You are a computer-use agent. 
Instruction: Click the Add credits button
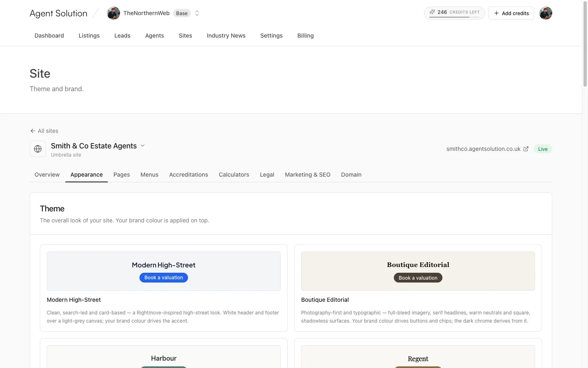click(x=511, y=13)
